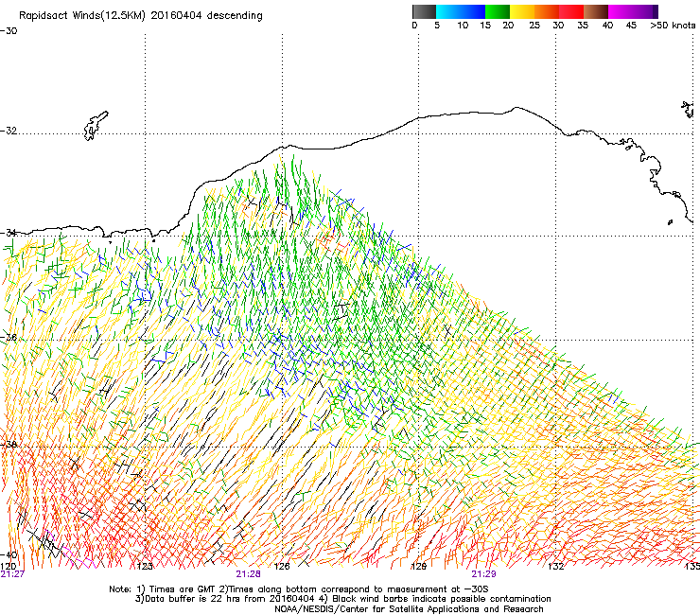This screenshot has height=615, width=700.
Task: Click the -32 latitude axis label
Action: 9,131
